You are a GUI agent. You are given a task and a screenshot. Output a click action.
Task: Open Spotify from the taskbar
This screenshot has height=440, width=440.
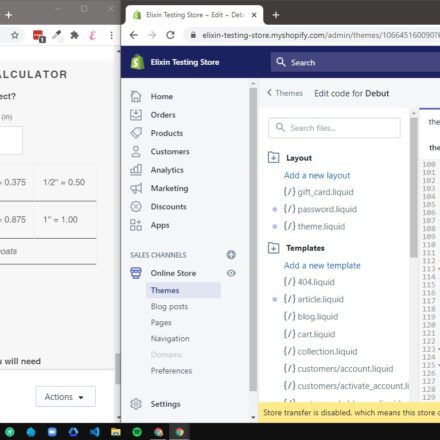point(137,432)
